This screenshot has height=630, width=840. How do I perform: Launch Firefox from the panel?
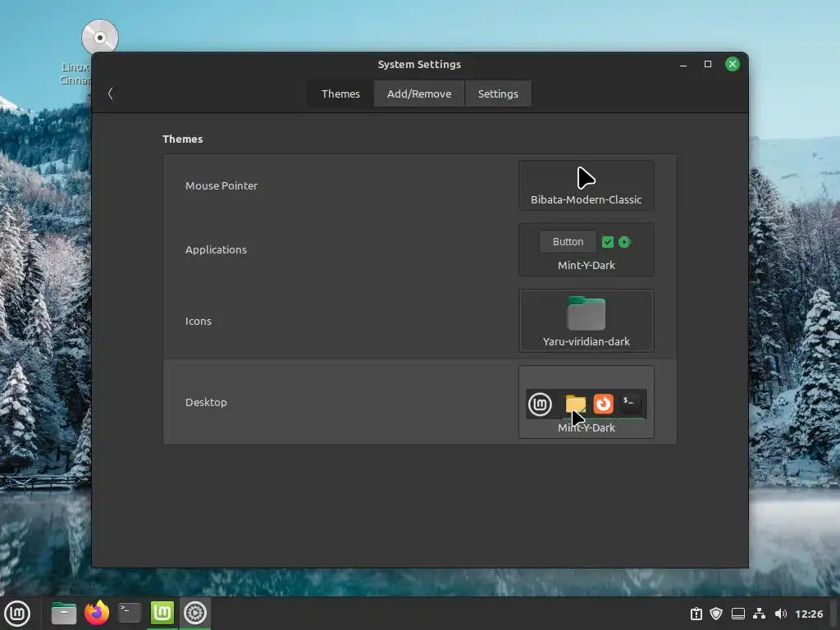tap(97, 614)
